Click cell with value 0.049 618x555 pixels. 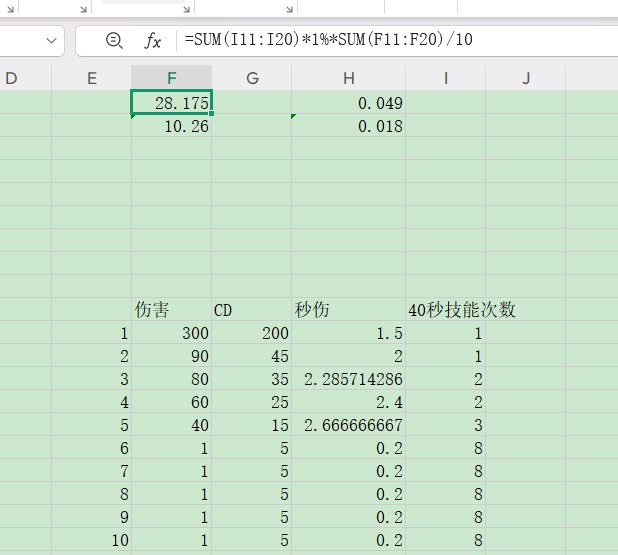[x=348, y=103]
